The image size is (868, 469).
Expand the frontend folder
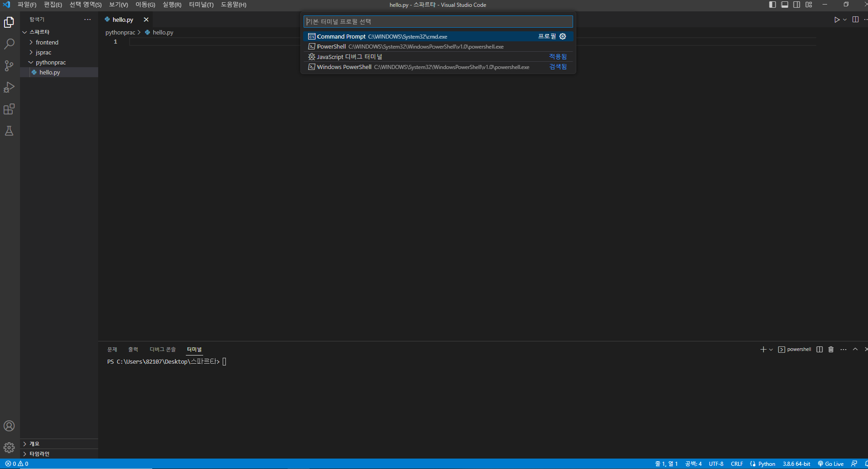click(x=59, y=42)
